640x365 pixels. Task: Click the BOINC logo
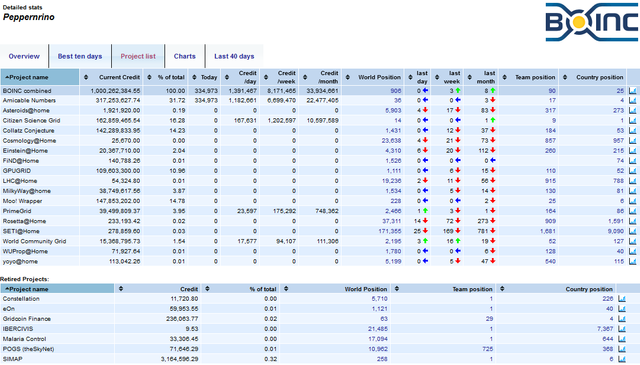point(591,22)
